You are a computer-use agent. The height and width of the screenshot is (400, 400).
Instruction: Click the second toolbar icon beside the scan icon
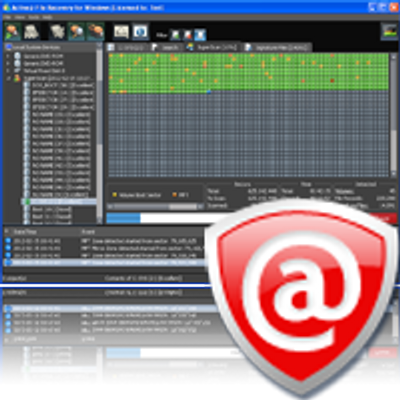32,32
